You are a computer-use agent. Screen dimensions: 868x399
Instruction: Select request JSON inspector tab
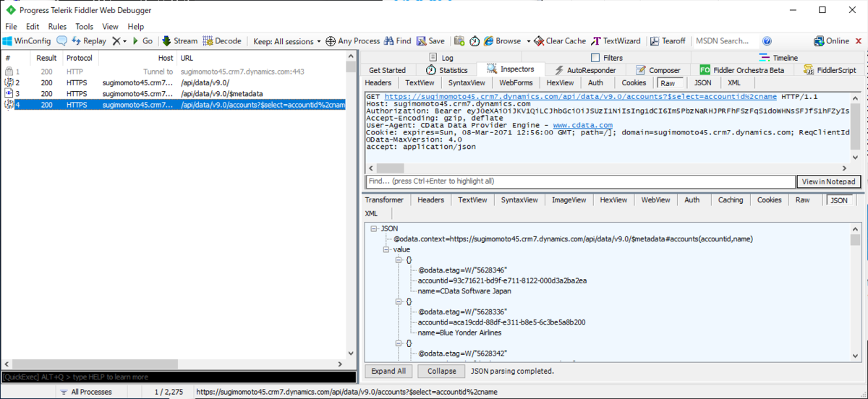pos(702,82)
